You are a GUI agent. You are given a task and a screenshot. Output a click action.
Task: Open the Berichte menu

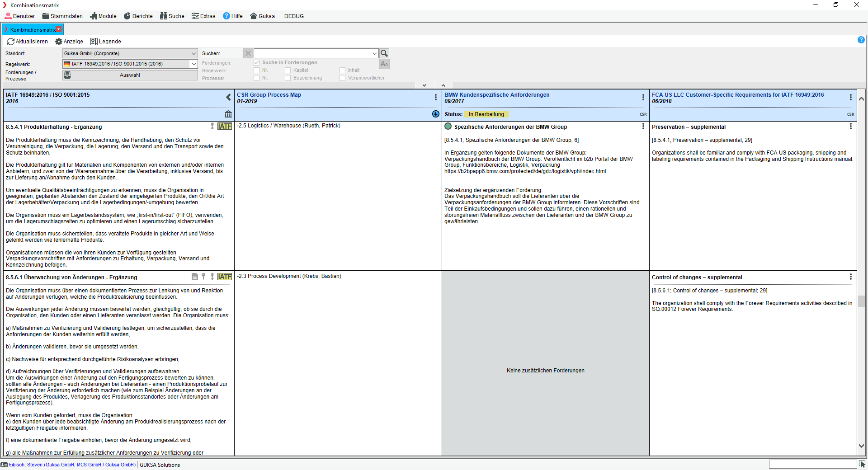(138, 16)
